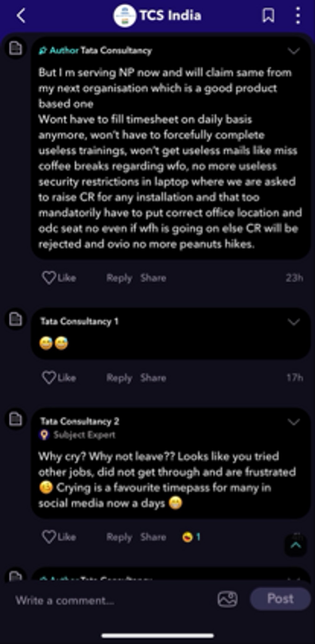View emoji reaction count on comment
Screen dimensions: 315x644
191,537
